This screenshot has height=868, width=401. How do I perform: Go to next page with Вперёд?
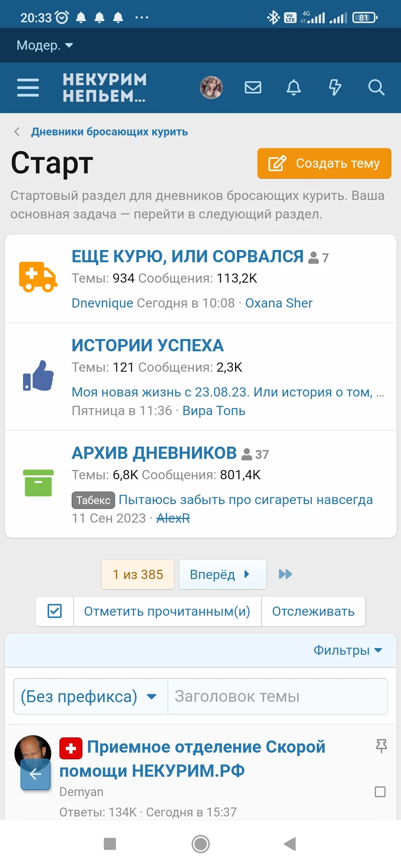click(223, 574)
